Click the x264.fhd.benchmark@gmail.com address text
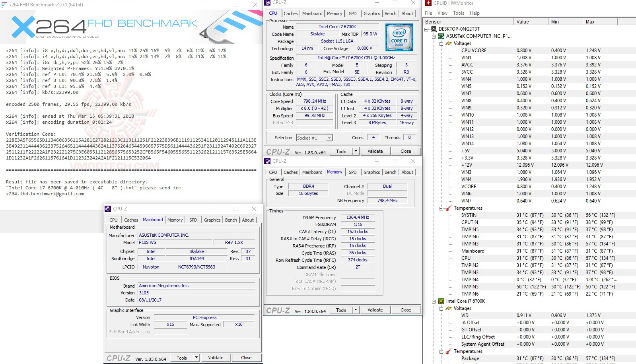Screen dimensions: 636x364 click(45, 194)
